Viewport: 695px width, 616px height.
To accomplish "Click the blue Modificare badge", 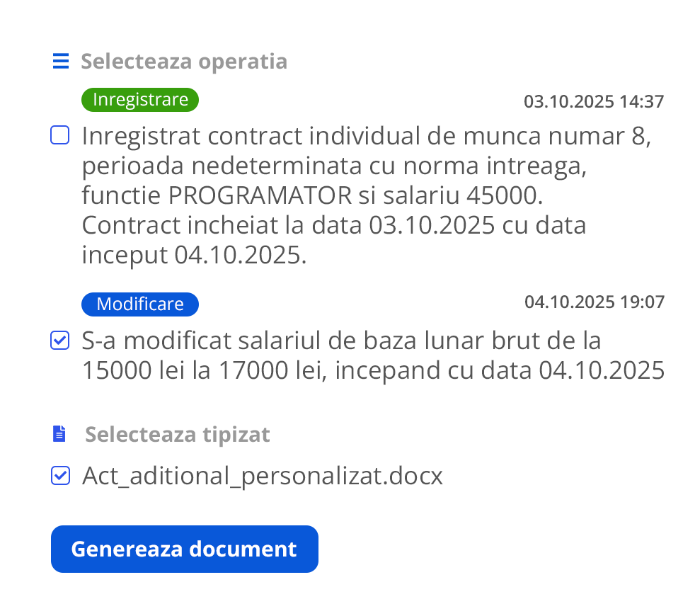I will click(x=140, y=304).
